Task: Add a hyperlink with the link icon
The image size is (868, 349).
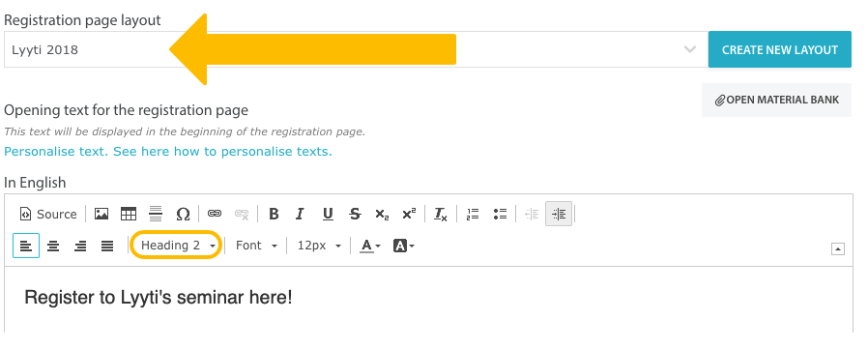Action: click(215, 214)
